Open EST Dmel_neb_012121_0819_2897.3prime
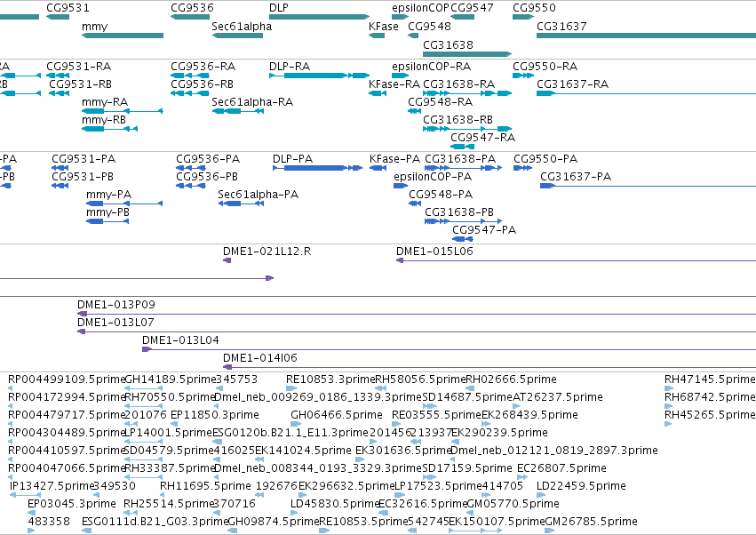This screenshot has width=756, height=535. click(554, 450)
